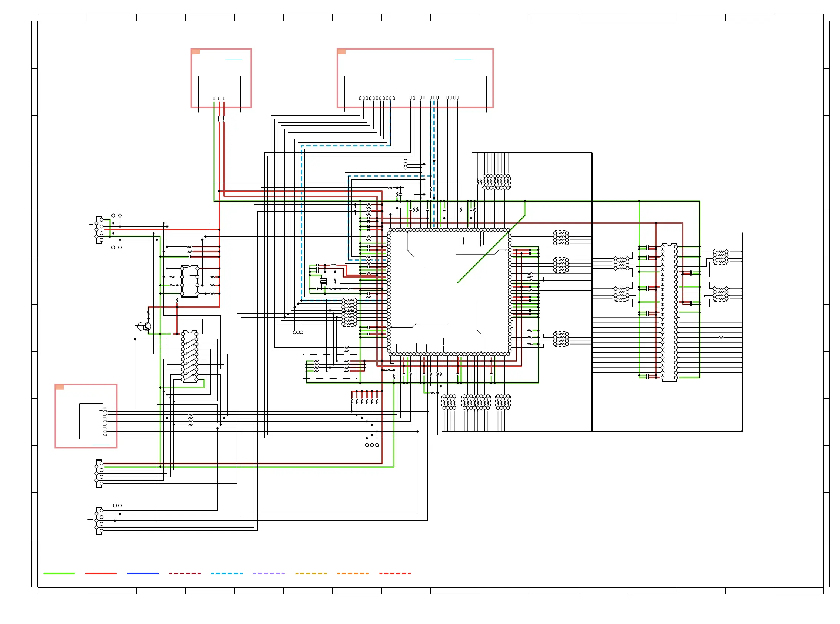Click the orange corner tag of the small top pink box
The width and height of the screenshot is (840, 624).
click(196, 52)
